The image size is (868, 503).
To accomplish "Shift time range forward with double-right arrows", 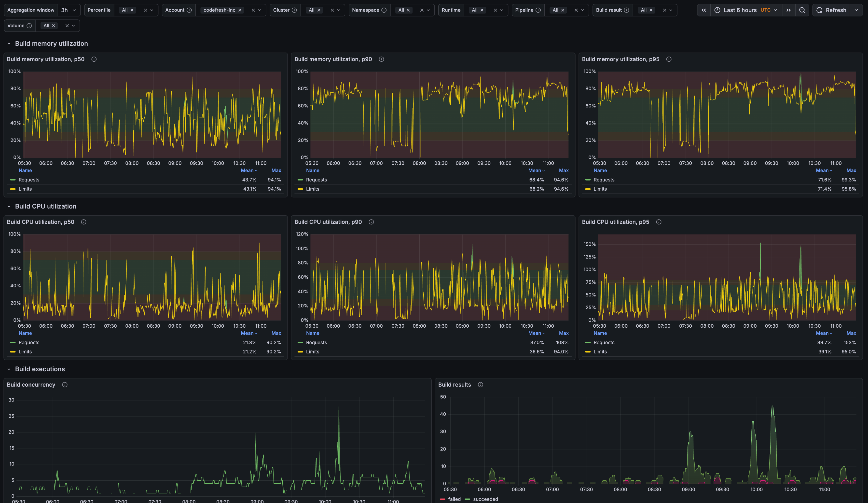I will tap(788, 10).
